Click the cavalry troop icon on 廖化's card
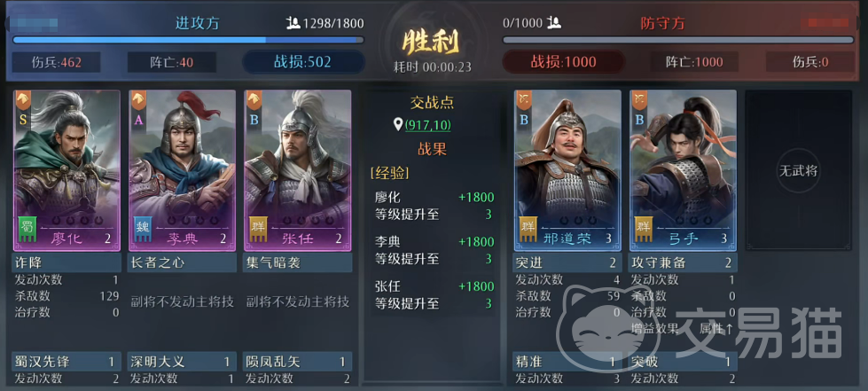Screen dimensions: 868x391 23,99
